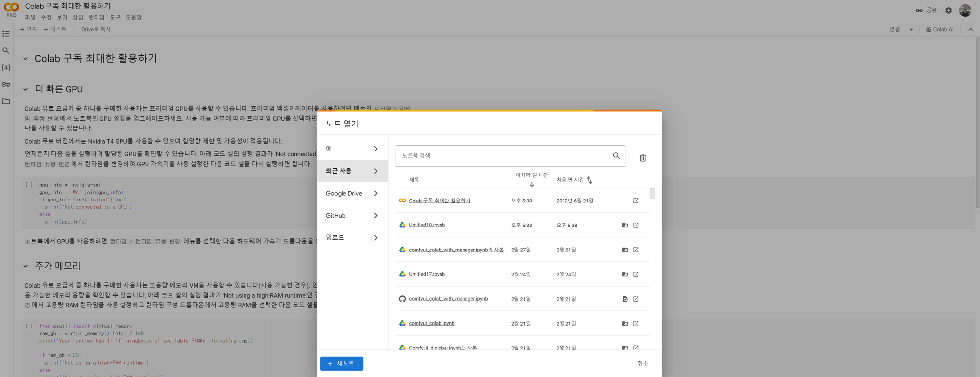Viewport: 980px width, 377px height.
Task: Click 취소 to dismiss the dialog
Action: 643,364
